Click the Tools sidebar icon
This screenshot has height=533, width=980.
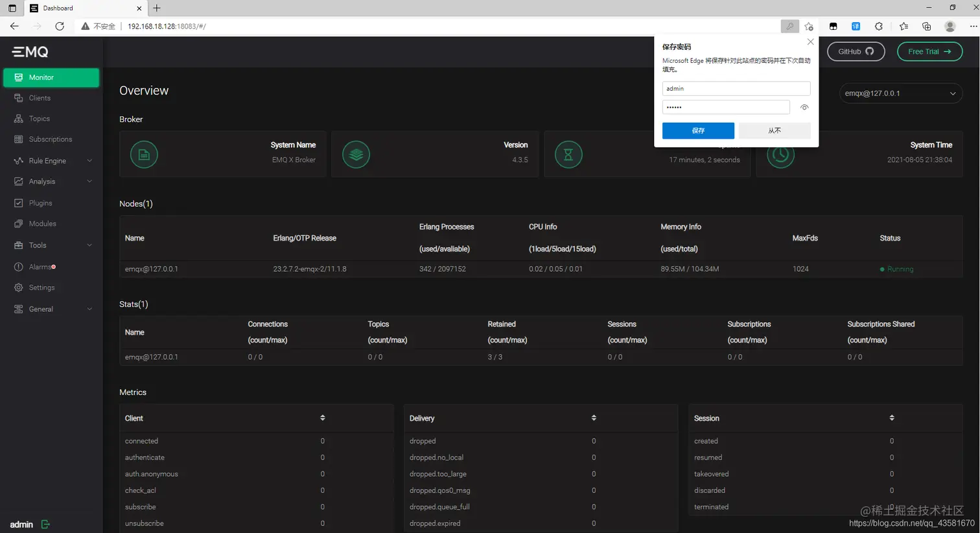(x=18, y=245)
